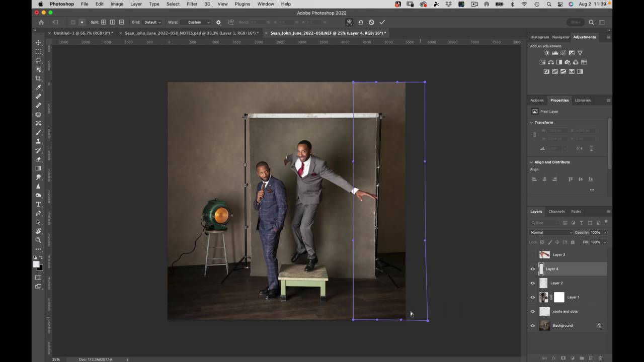Open the blend mode Normal dropdown
The height and width of the screenshot is (362, 644).
coord(551,232)
